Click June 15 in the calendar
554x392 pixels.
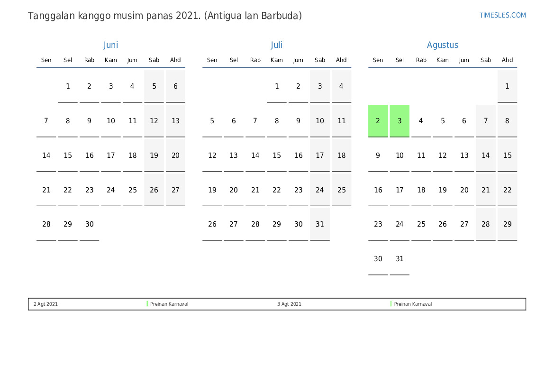pos(68,155)
